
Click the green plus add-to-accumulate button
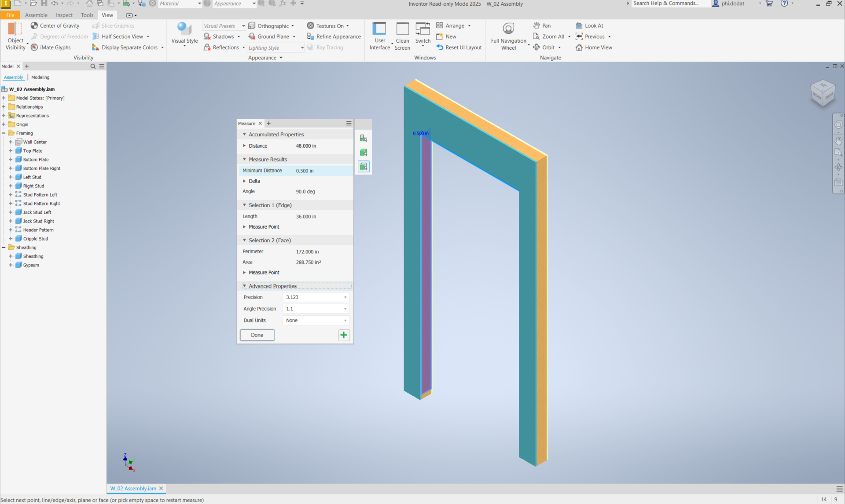[x=344, y=335]
